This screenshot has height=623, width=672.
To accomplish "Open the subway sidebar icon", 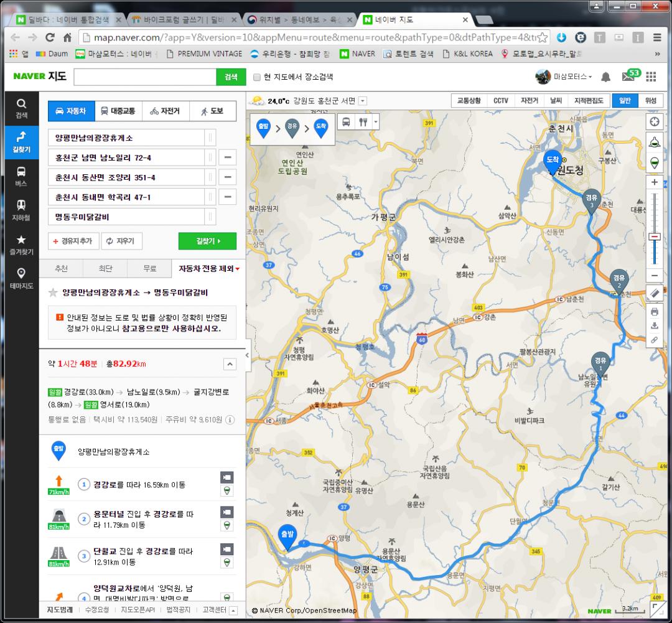I will click(x=21, y=210).
